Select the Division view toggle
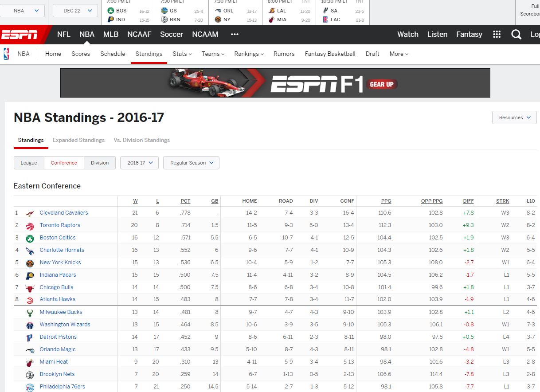Screen dimensions: 540x392 tap(100, 163)
